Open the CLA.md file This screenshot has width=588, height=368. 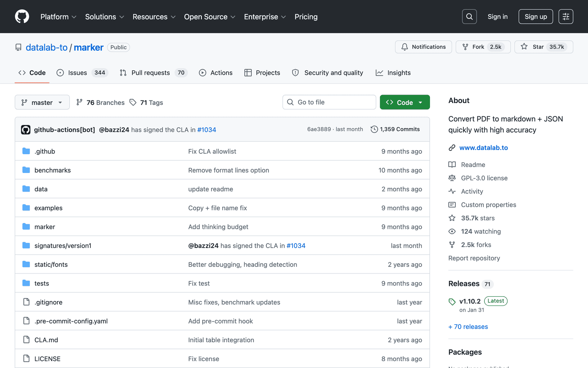point(46,340)
